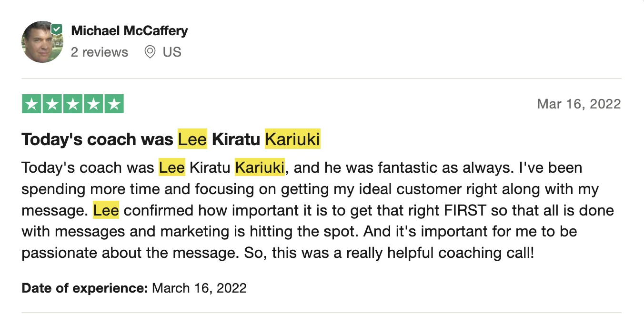
Task: Open Michael McCaffery's reviewer name link
Action: pos(129,31)
